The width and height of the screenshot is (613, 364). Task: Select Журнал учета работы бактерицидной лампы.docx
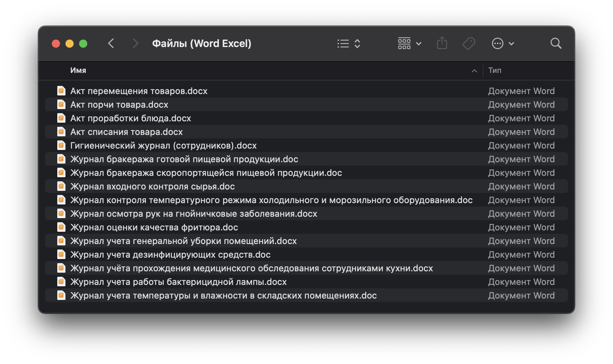(178, 282)
